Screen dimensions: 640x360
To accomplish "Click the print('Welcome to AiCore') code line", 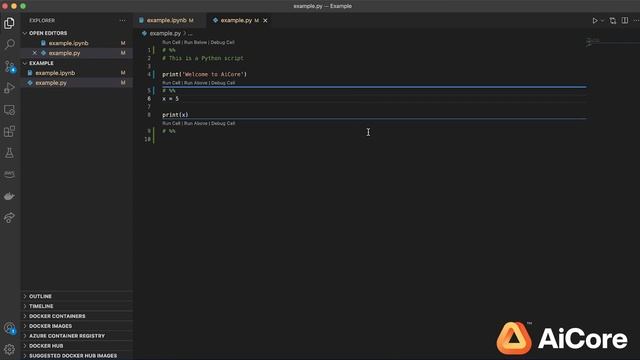I will tap(204, 74).
